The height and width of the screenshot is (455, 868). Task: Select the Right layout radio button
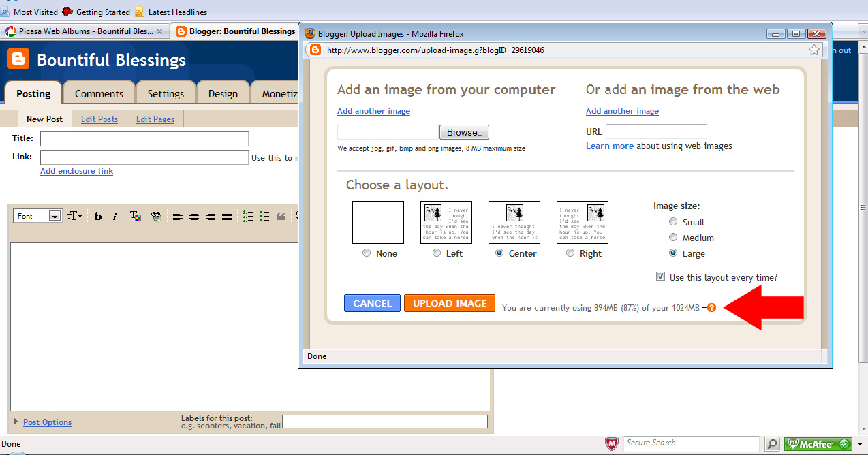click(x=570, y=253)
